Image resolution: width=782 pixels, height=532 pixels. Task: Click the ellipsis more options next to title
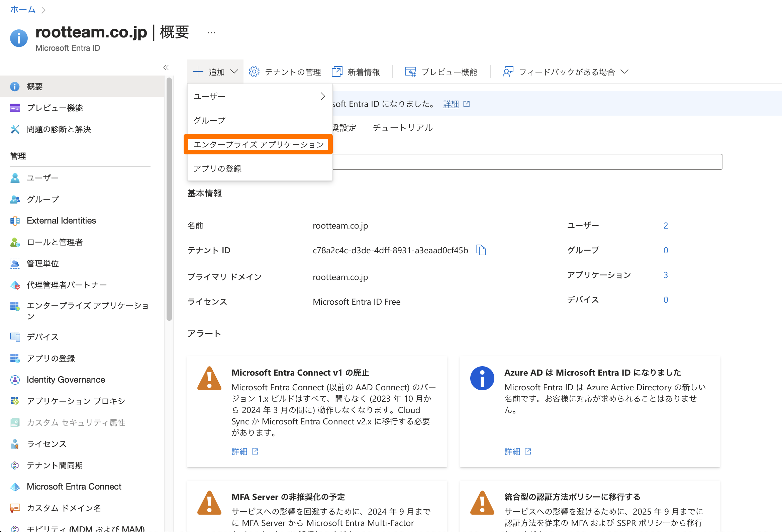(x=211, y=33)
